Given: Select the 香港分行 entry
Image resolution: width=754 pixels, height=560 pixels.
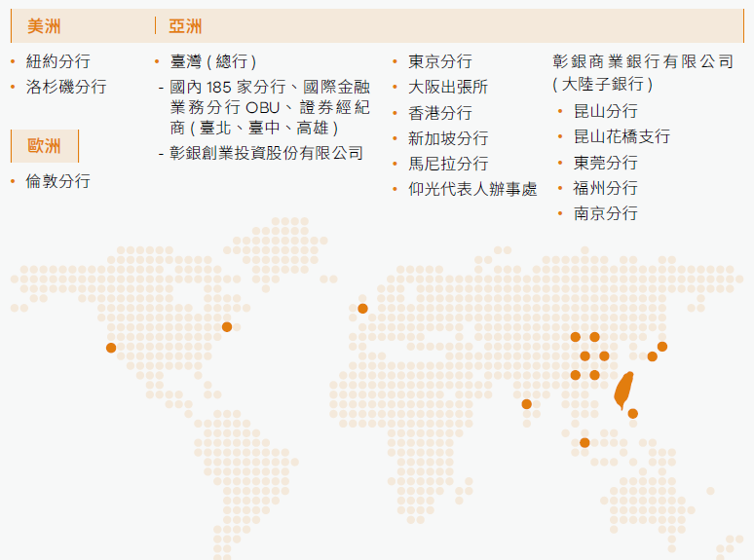Looking at the screenshot, I should (x=440, y=113).
